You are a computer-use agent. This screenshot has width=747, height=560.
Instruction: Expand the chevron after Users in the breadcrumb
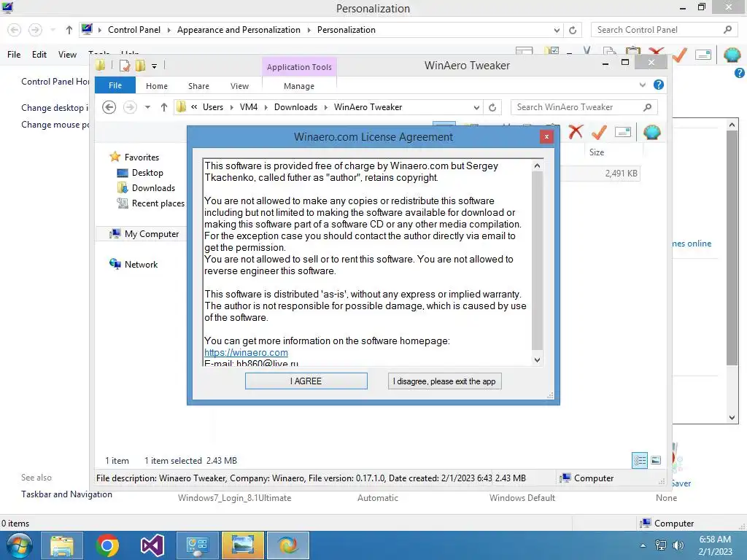(x=231, y=108)
